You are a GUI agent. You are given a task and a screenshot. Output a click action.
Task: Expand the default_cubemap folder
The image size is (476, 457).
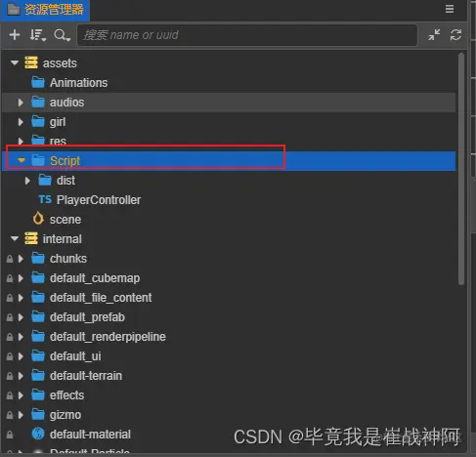(21, 278)
